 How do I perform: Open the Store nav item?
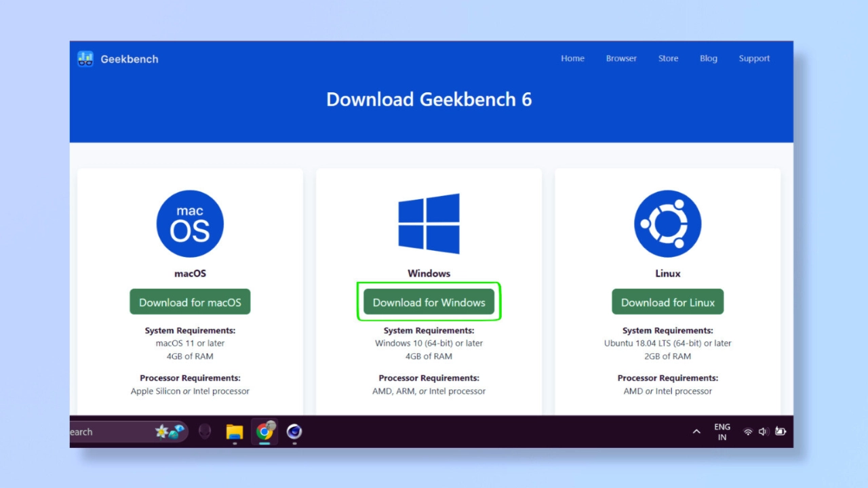coord(668,58)
